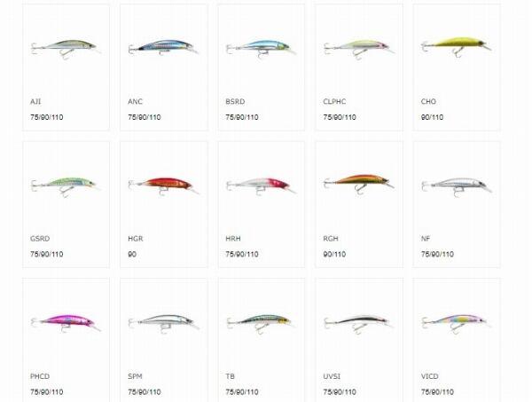Click the VICD color name
The width and height of the screenshot is (532, 402).
coord(429,376)
